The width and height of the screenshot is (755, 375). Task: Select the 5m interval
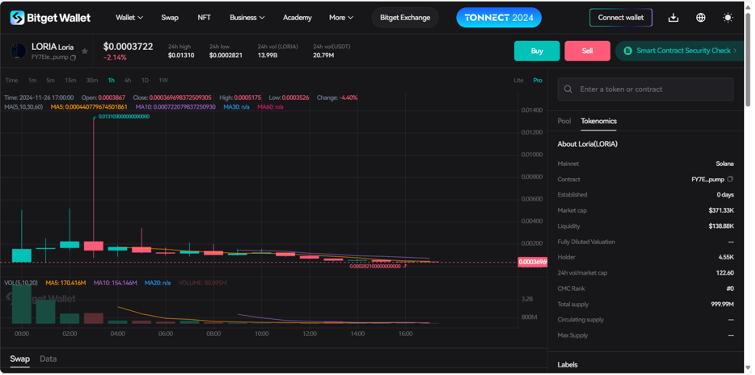point(51,80)
